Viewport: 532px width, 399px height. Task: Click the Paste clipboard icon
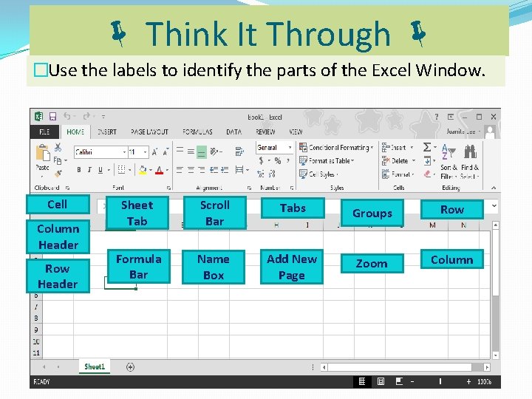pos(43,153)
